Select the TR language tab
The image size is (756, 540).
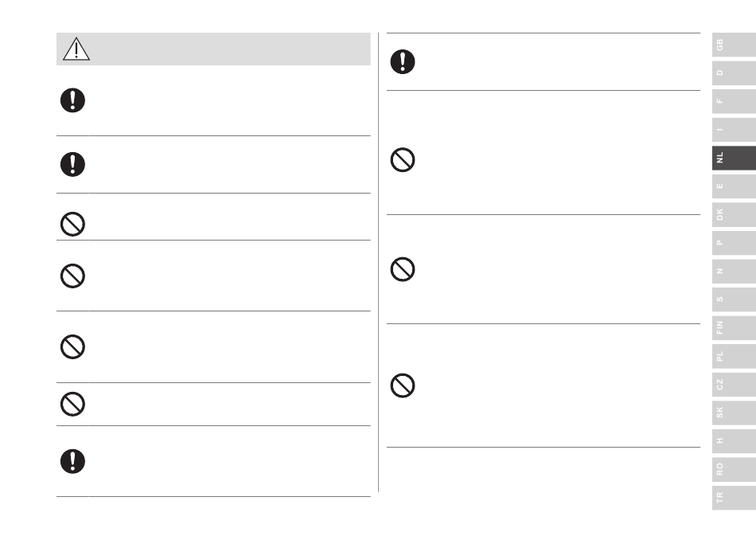(734, 498)
